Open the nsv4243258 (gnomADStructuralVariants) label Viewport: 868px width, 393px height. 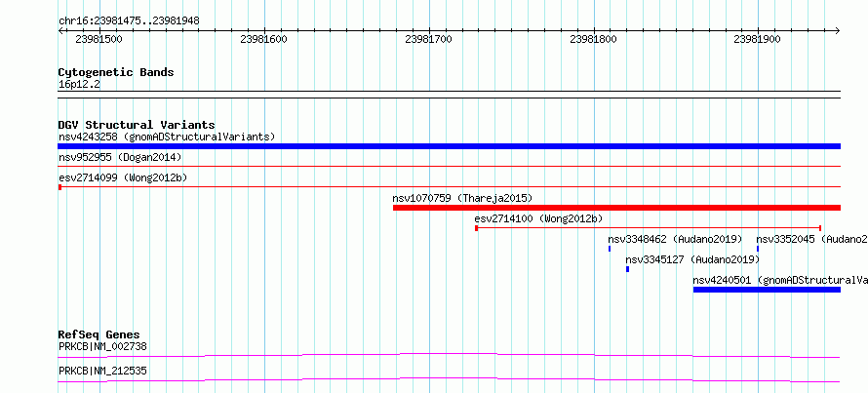[167, 137]
